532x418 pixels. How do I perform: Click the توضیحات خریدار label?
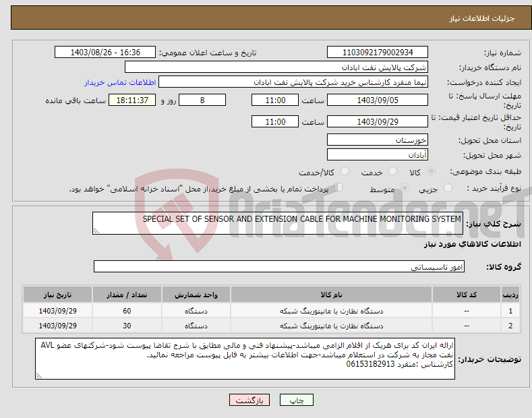(x=490, y=359)
